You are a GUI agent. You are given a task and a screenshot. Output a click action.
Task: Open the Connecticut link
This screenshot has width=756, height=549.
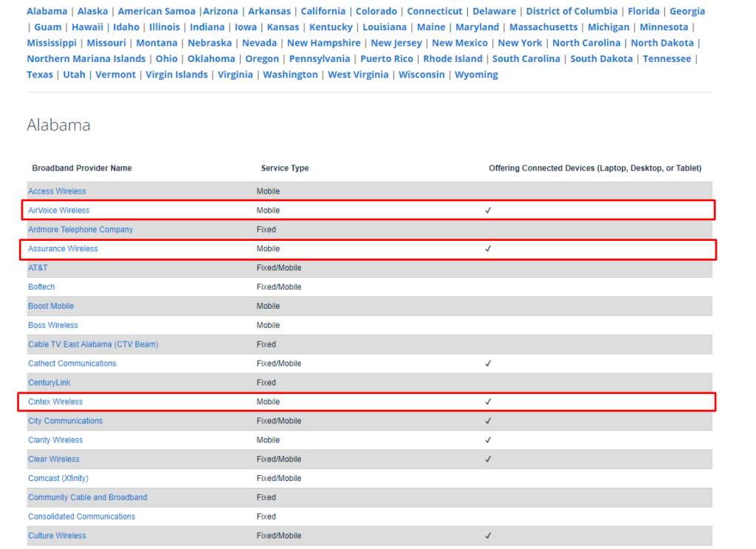(434, 11)
